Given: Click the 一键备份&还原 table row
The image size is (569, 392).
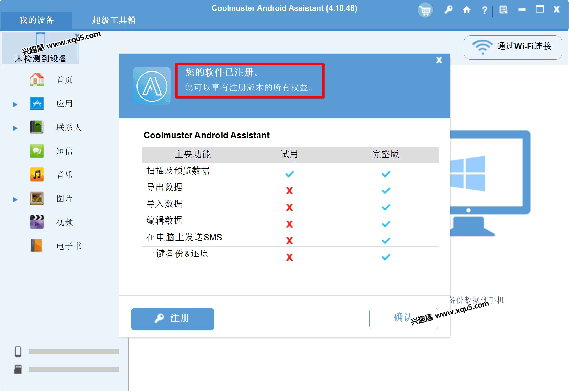Looking at the screenshot, I should (290, 255).
